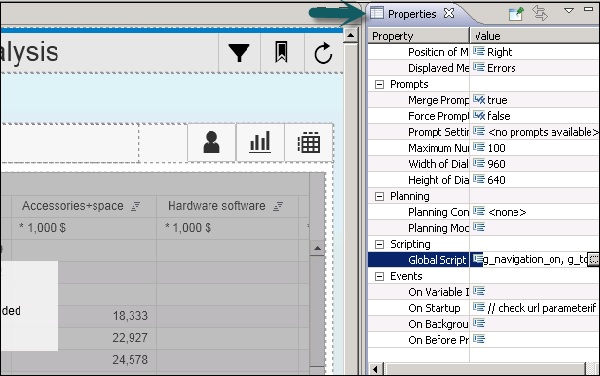This screenshot has height=376, width=600.
Task: Select the Planning Connection none value
Action: point(535,212)
